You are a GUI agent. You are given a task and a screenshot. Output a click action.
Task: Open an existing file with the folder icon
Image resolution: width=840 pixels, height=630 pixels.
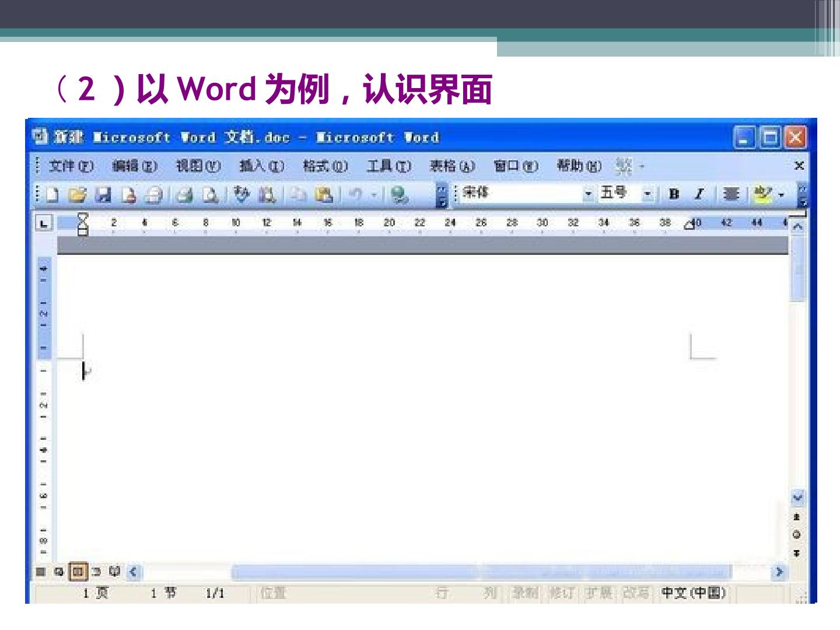pyautogui.click(x=77, y=194)
